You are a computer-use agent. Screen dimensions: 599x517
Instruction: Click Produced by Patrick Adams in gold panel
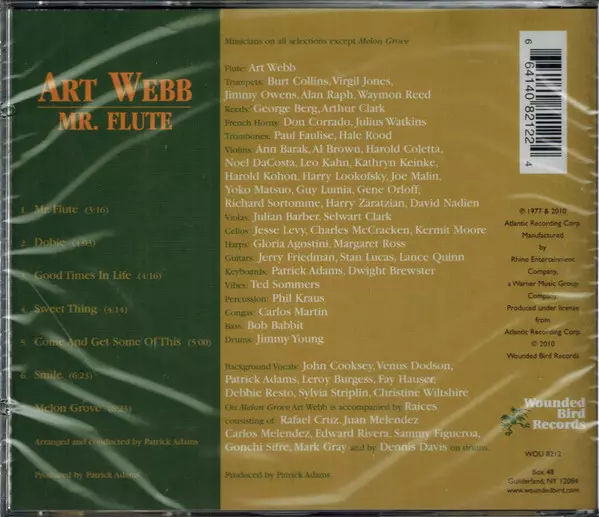(278, 475)
